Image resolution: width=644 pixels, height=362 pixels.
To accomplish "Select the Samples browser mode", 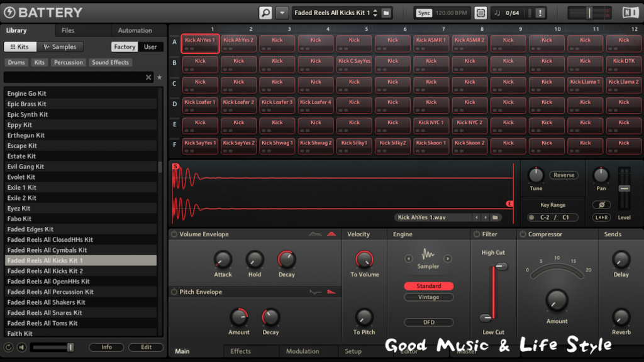I will point(60,47).
